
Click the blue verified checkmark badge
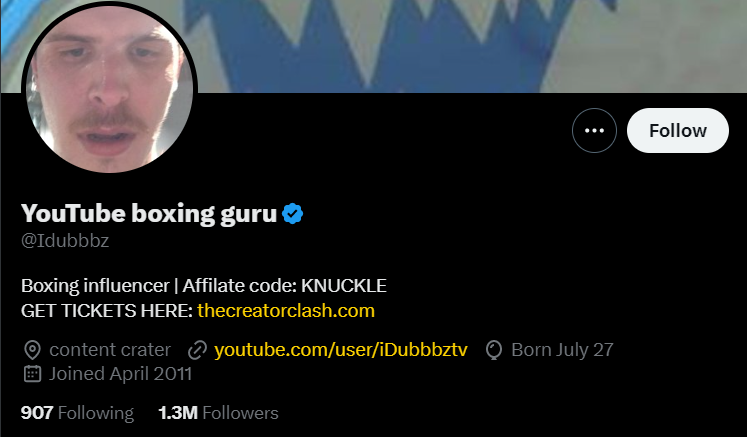pos(293,213)
